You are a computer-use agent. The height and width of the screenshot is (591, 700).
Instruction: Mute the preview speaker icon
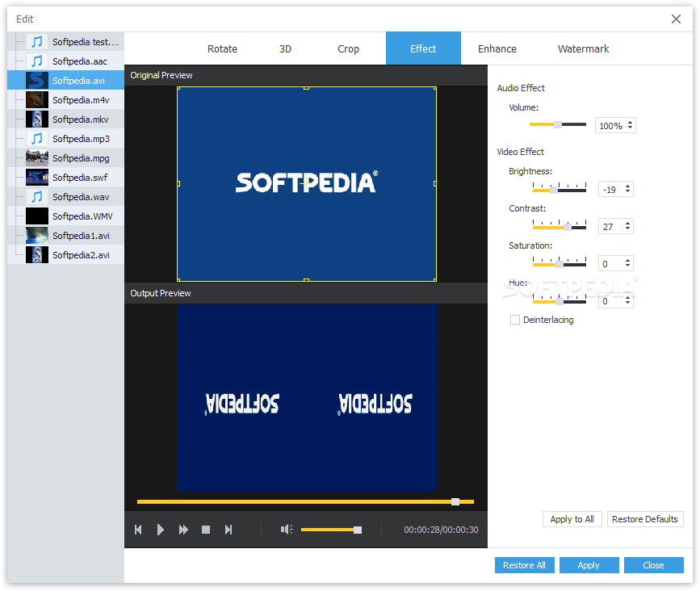287,530
